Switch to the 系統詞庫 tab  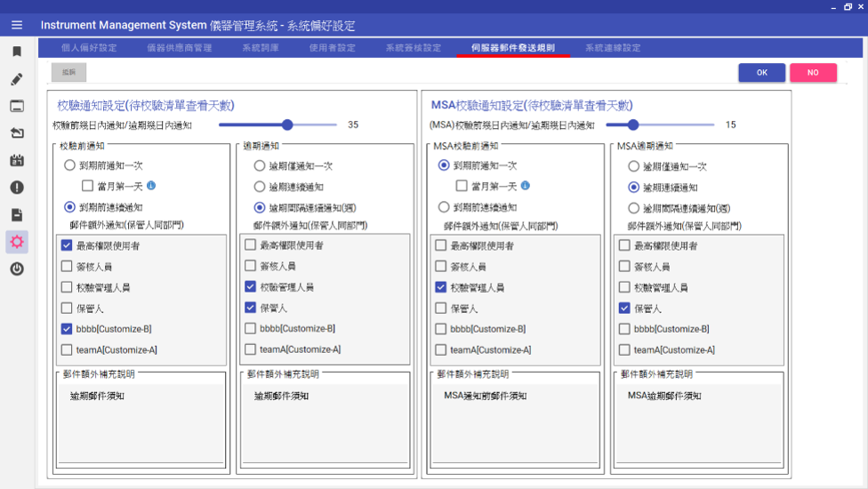(261, 48)
